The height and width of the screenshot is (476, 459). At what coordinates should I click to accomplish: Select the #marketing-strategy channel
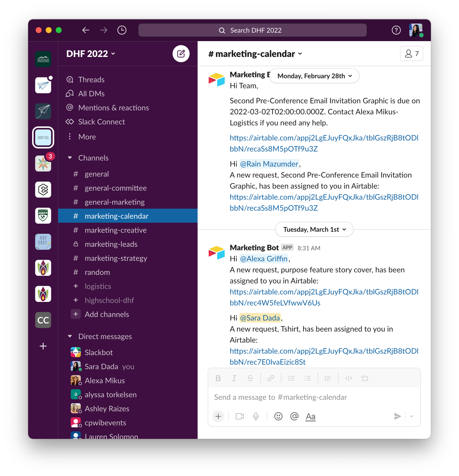(128, 258)
